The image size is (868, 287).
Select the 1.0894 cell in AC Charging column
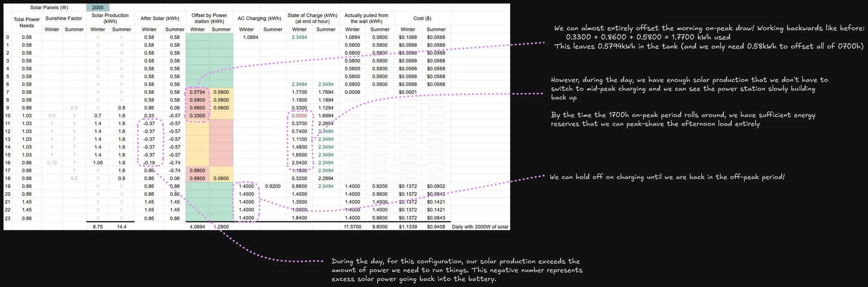251,37
